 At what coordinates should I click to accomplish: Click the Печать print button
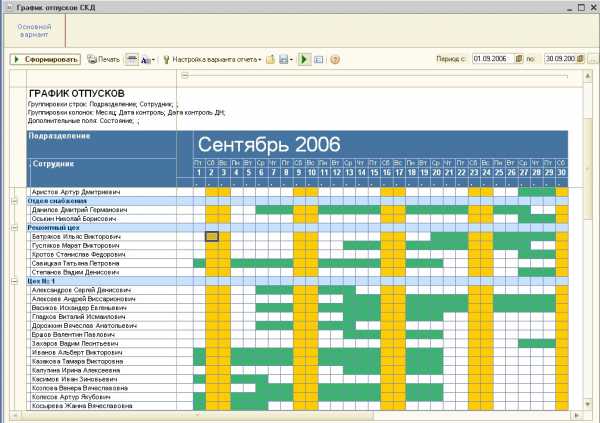103,59
